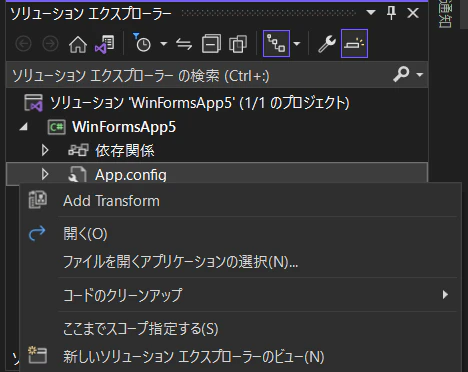The width and height of the screenshot is (468, 372).
Task: Open pending changes filter dropdown arrow
Action: click(x=163, y=44)
